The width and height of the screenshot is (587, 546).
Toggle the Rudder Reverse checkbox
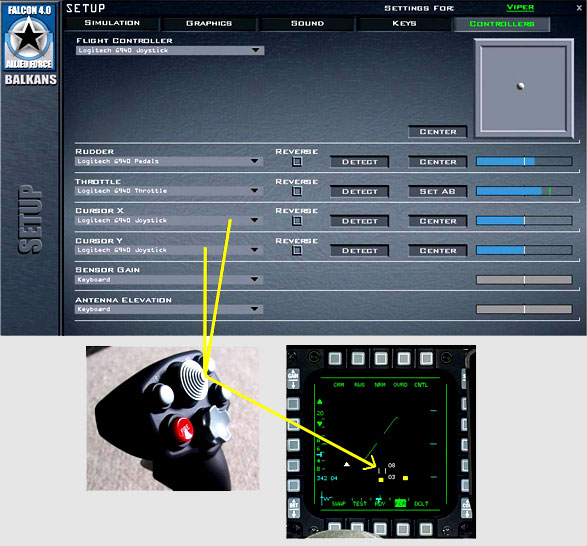297,162
